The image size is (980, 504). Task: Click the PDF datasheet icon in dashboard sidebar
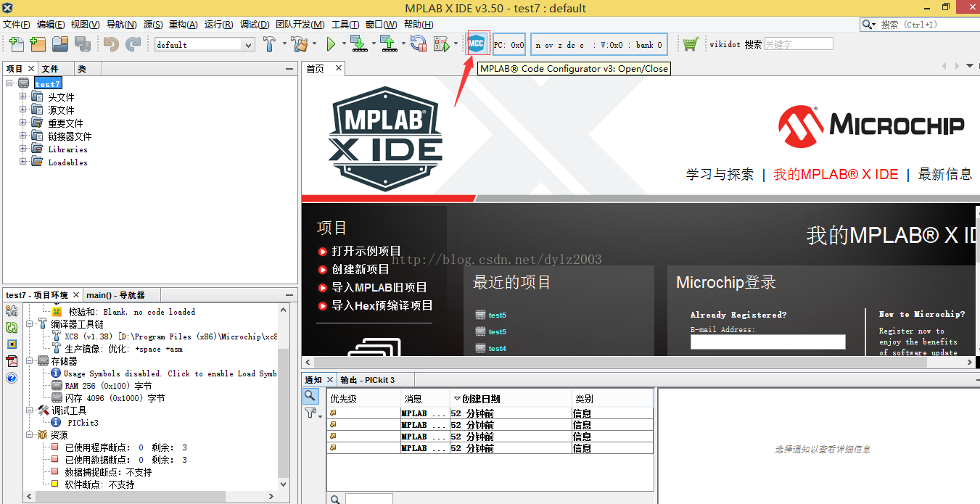(x=12, y=361)
